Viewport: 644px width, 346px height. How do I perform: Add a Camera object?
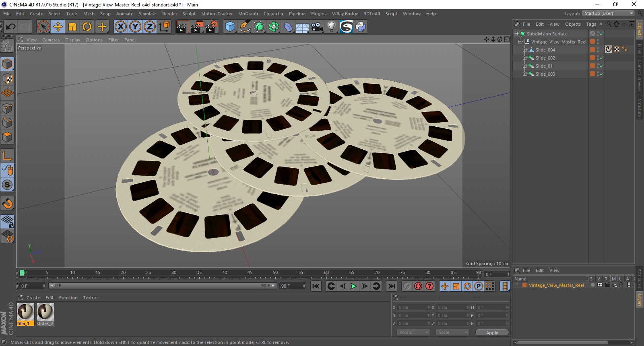317,27
